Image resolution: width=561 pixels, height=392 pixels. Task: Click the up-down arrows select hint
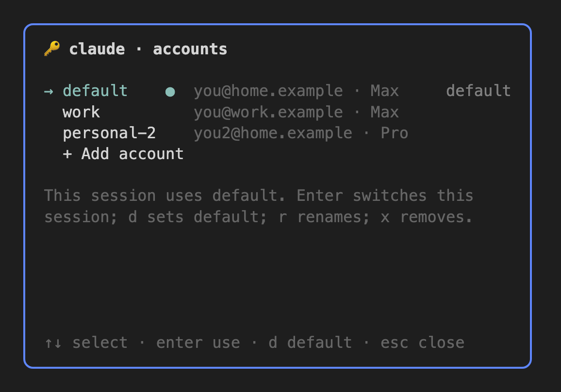[53, 343]
